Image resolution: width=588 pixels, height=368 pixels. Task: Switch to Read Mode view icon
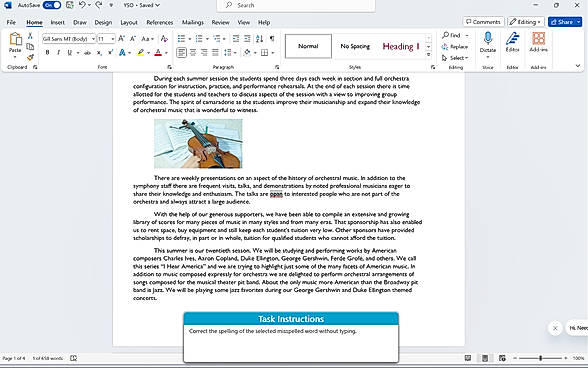coord(468,358)
